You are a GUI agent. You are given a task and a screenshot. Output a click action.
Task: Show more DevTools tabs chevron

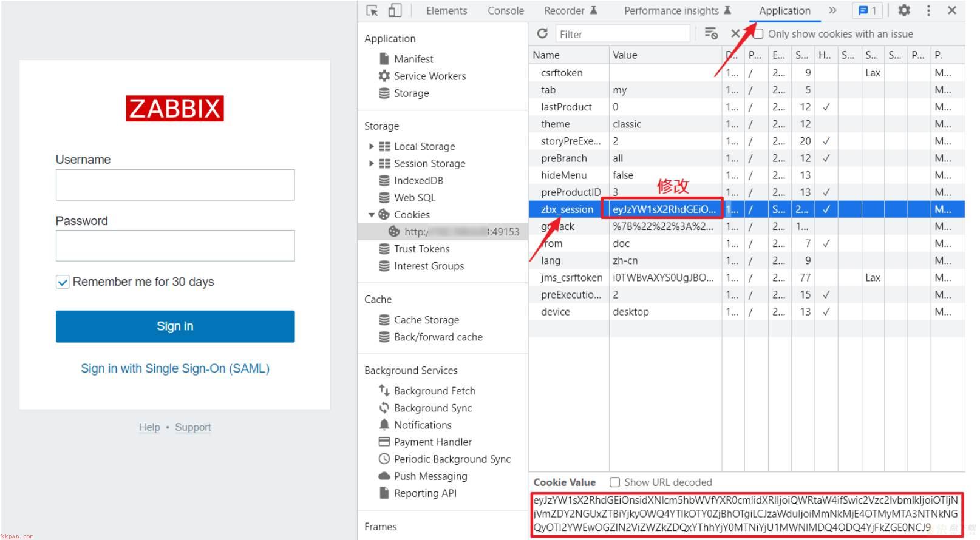(832, 10)
